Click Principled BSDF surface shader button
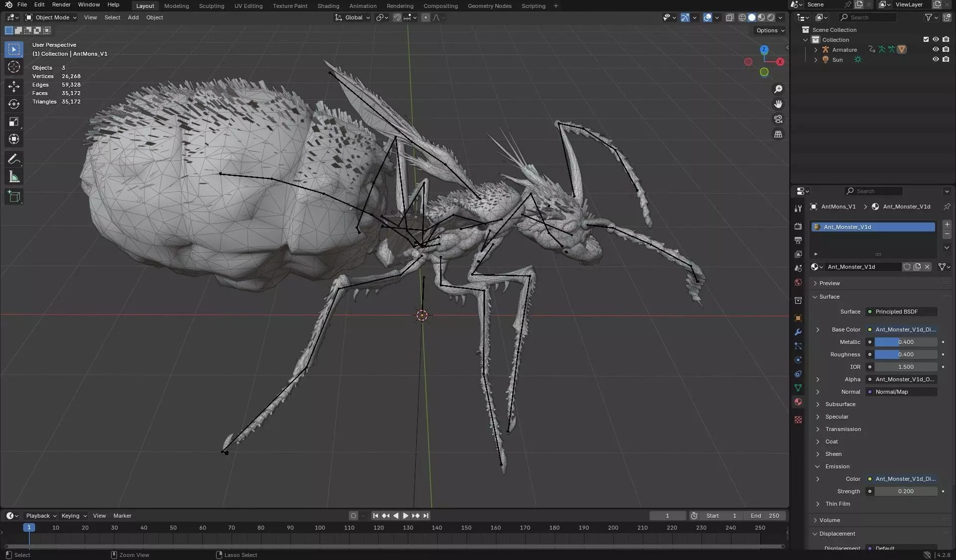This screenshot has width=956, height=560. (x=901, y=312)
